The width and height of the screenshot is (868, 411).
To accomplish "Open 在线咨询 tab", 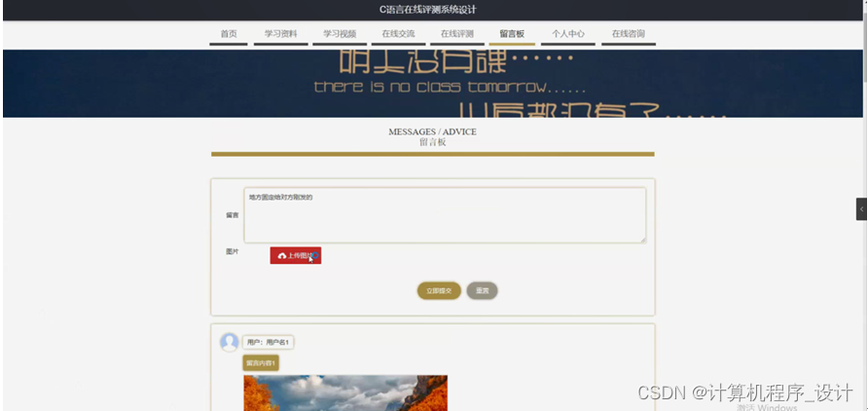I will 629,34.
